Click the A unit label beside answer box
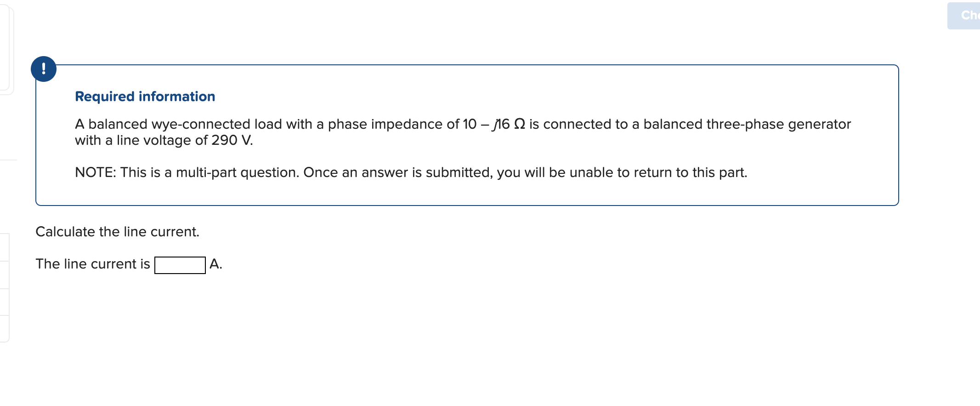The width and height of the screenshot is (980, 406). (215, 264)
